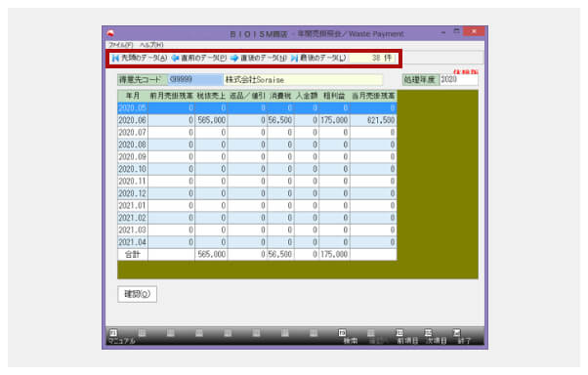
Task: Click 56,500 in the 合計 row
Action: coord(280,254)
